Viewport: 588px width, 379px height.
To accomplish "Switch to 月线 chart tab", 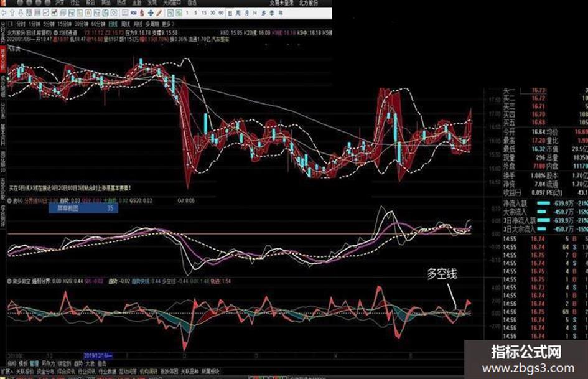I will coord(138,24).
